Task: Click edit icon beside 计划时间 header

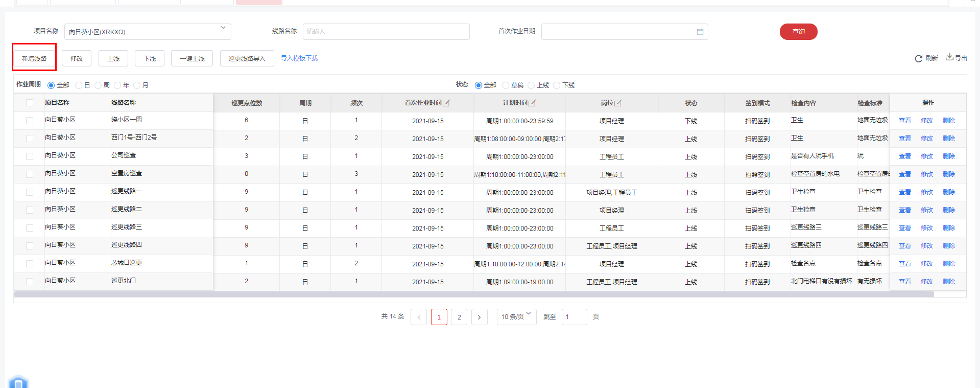Action: [532, 103]
